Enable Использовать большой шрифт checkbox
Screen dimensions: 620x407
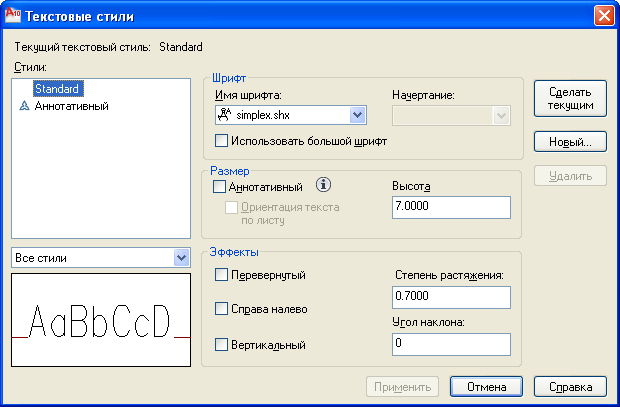(x=221, y=141)
